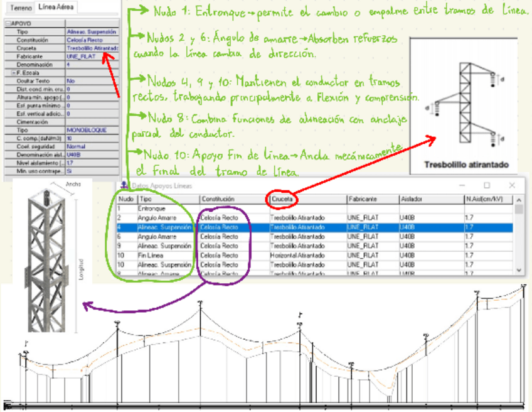Switch to the Terreno tab
The height and width of the screenshot is (412, 532).
tap(21, 8)
